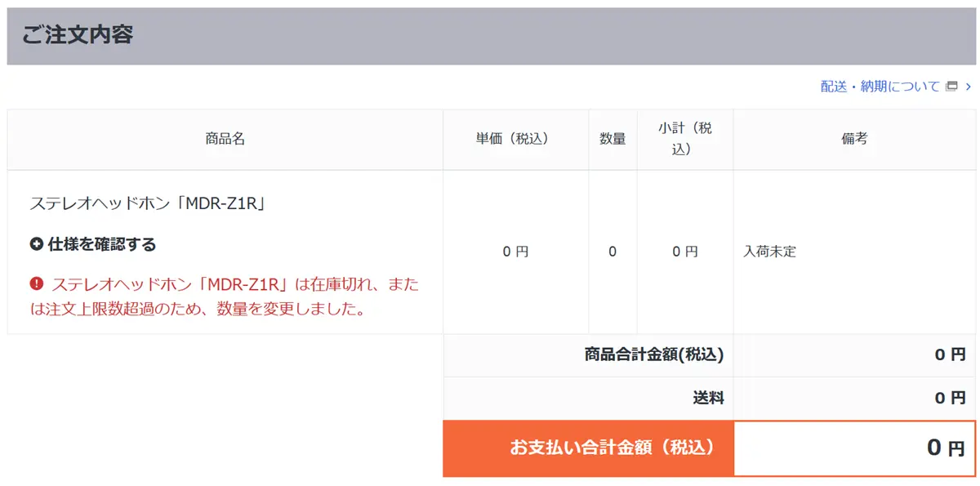Click the 商品名 column header

click(x=225, y=139)
